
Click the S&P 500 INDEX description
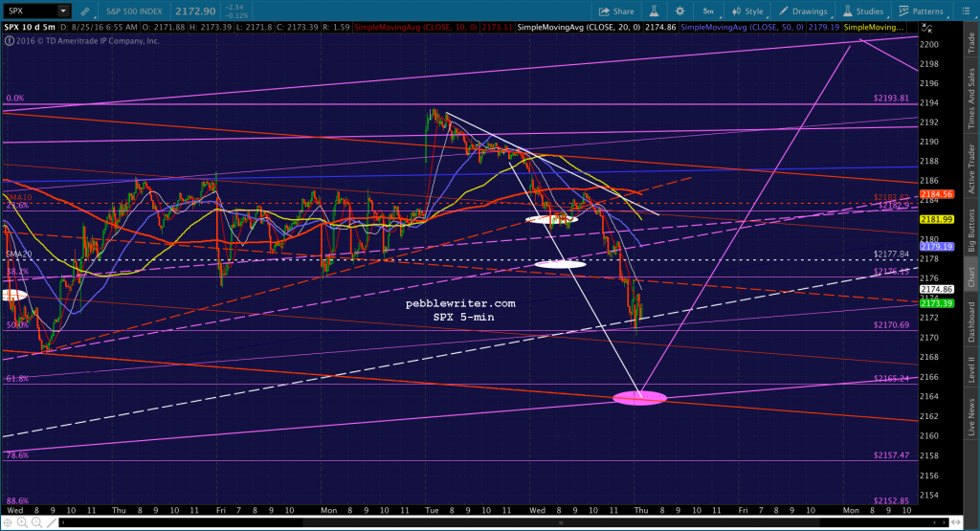pyautogui.click(x=134, y=11)
